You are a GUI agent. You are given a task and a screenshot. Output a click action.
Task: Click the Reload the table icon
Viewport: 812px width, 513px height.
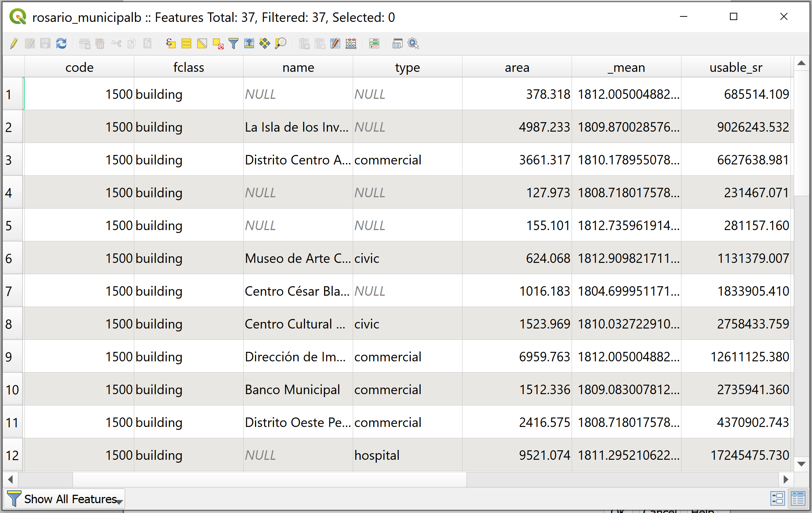point(61,44)
